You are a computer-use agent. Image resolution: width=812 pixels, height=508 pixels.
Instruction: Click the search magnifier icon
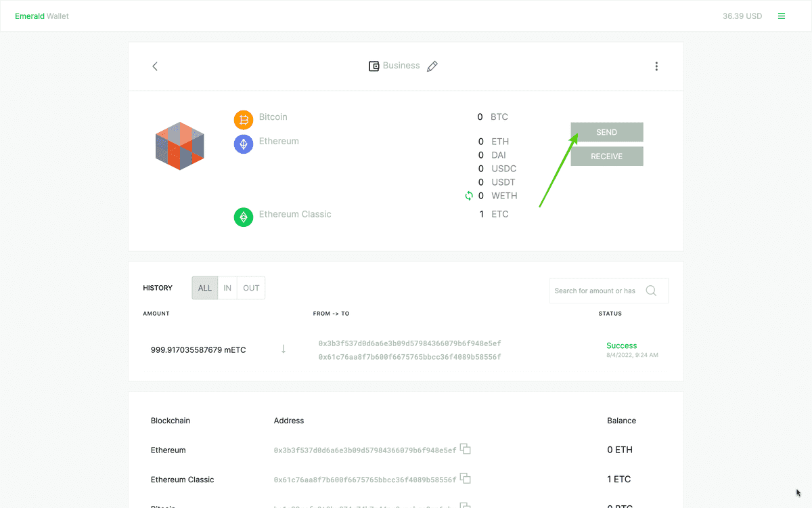(x=651, y=291)
